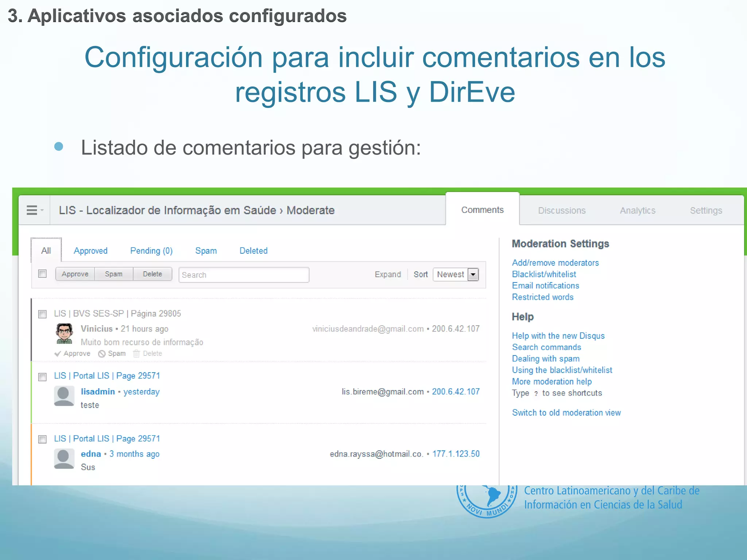Click email edna.rayssa@hotmail.co.

(376, 454)
